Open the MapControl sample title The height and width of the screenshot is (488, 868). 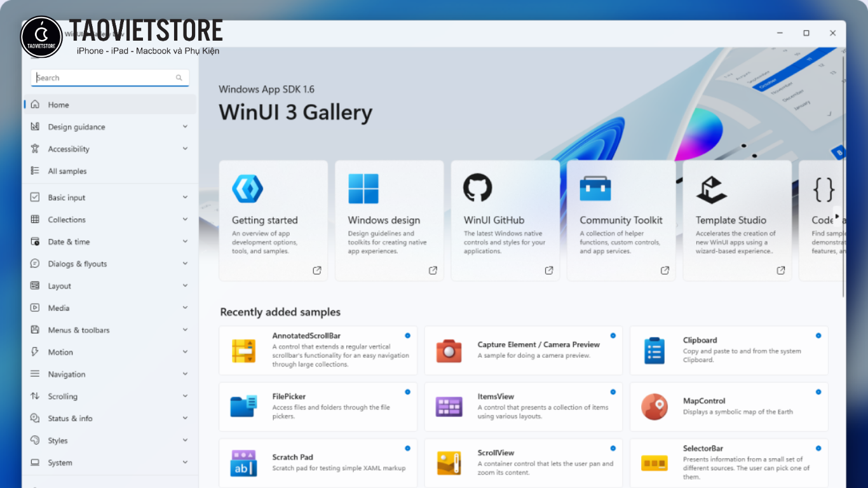pyautogui.click(x=704, y=401)
